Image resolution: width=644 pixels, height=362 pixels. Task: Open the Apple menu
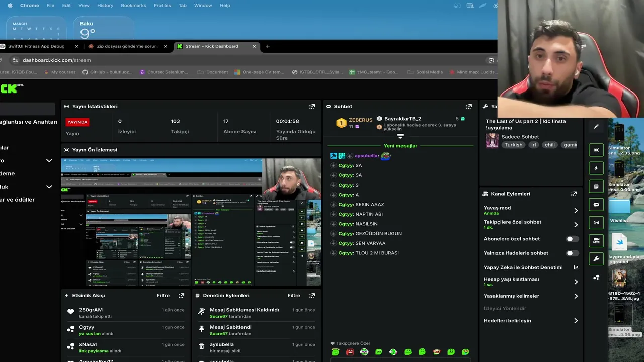(10, 5)
